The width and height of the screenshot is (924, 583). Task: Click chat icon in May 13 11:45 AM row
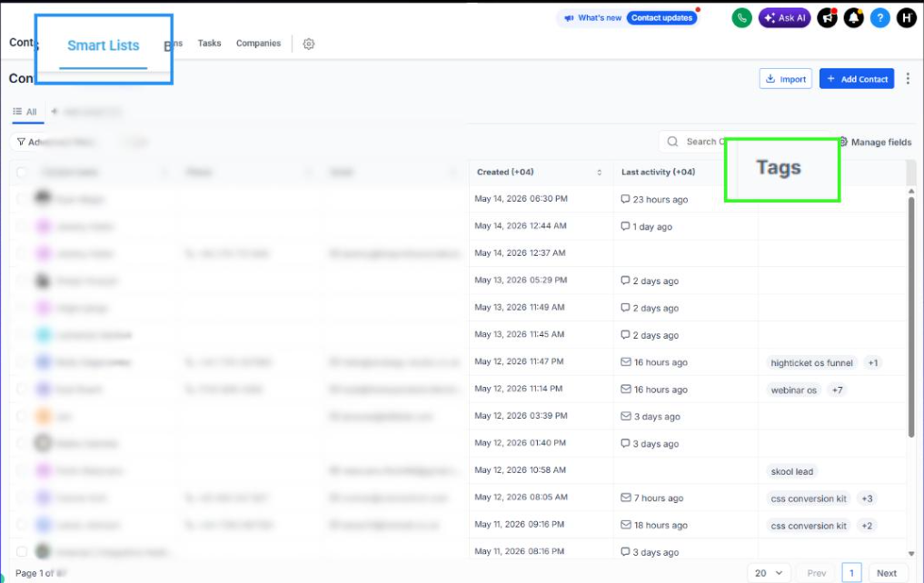point(625,334)
